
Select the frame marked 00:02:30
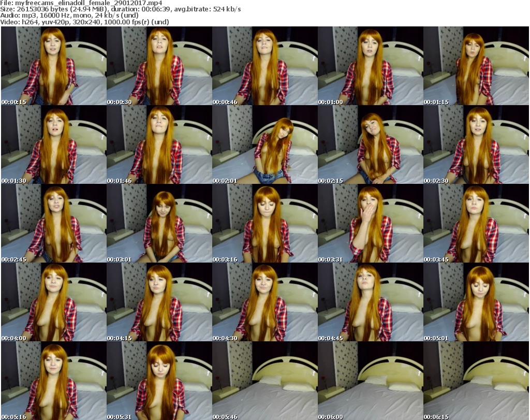pyautogui.click(x=476, y=144)
